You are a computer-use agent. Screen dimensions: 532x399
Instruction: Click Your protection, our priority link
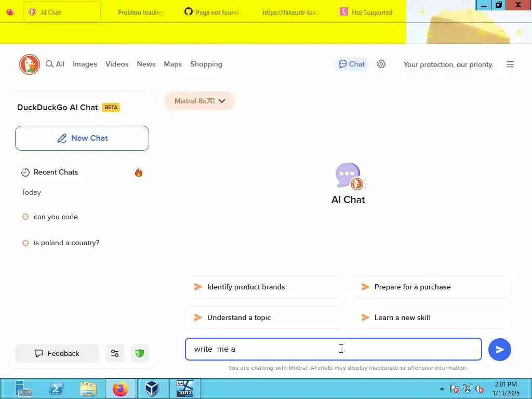click(448, 64)
